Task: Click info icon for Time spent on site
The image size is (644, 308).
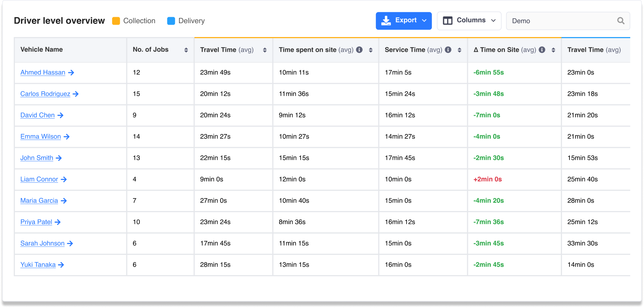Action: pos(359,50)
